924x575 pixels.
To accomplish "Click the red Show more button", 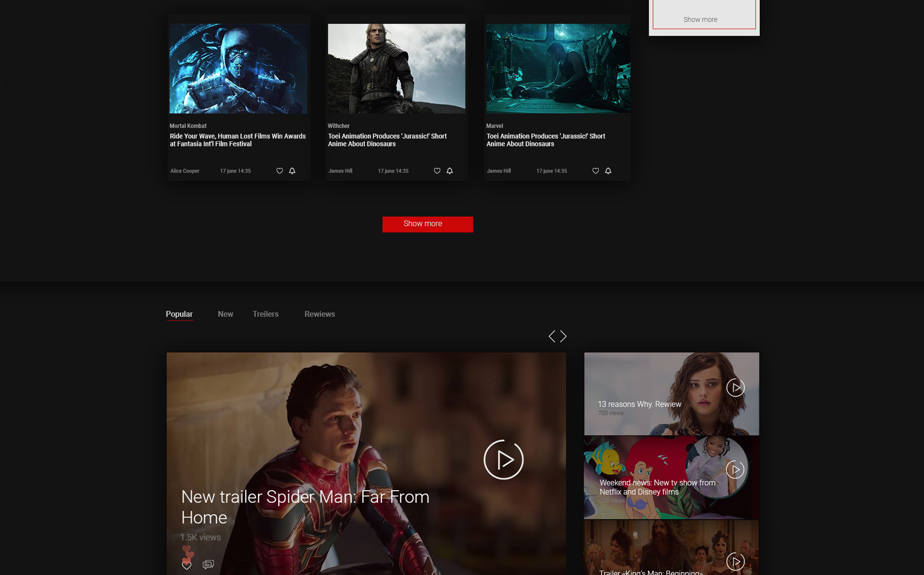I will 428,224.
